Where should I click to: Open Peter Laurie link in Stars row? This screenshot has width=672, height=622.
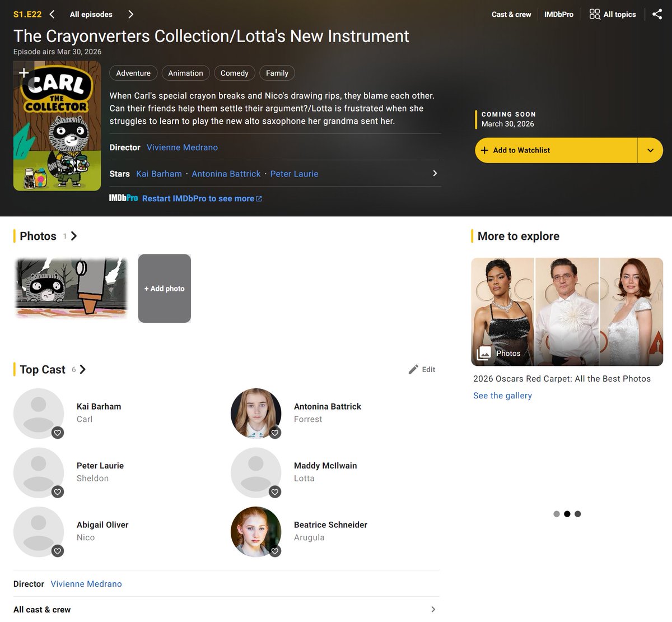[x=294, y=174]
